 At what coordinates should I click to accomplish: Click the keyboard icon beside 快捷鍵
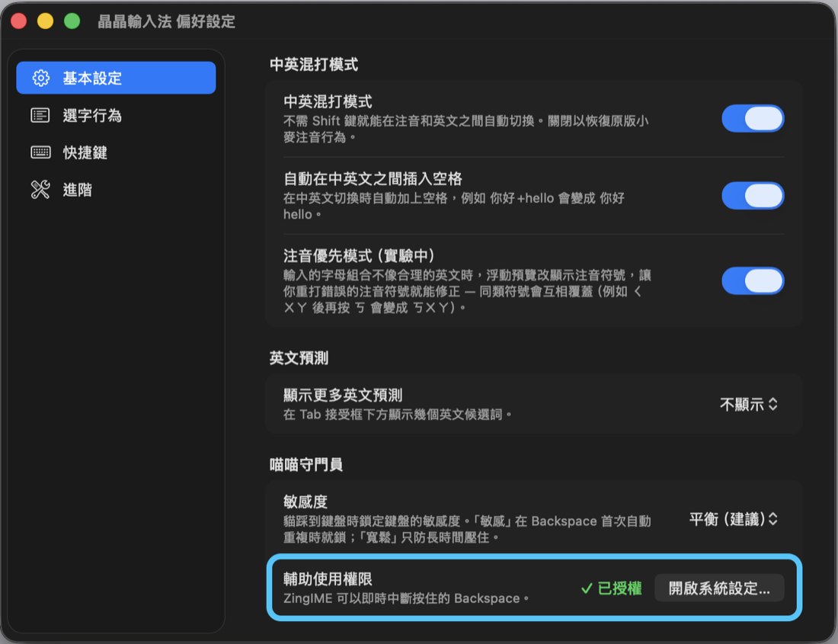pos(40,152)
